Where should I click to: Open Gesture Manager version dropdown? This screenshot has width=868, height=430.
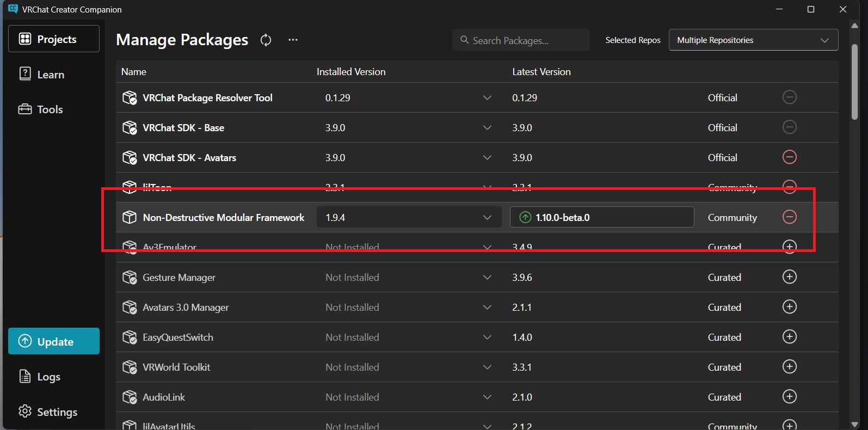(x=487, y=278)
